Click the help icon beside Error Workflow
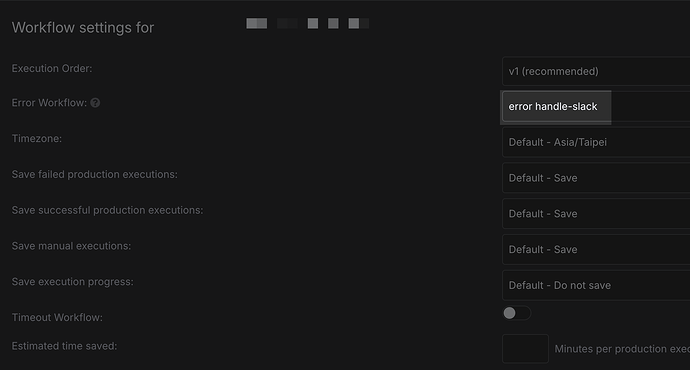 95,103
